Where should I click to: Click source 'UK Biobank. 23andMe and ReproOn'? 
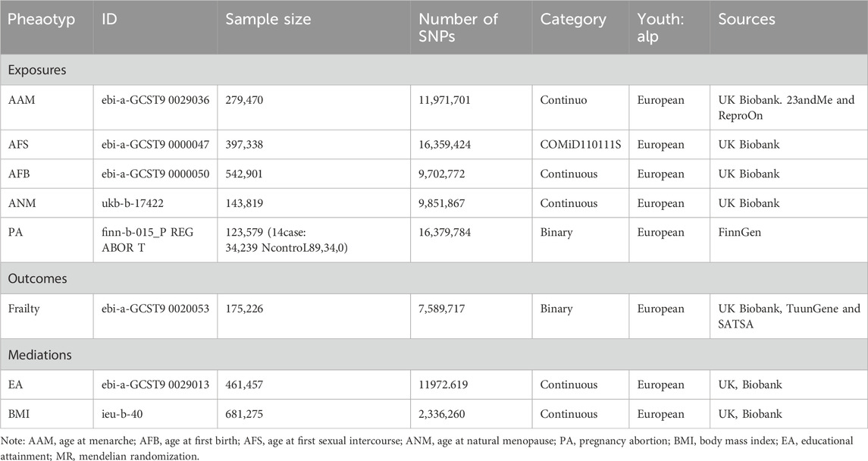pyautogui.click(x=787, y=108)
